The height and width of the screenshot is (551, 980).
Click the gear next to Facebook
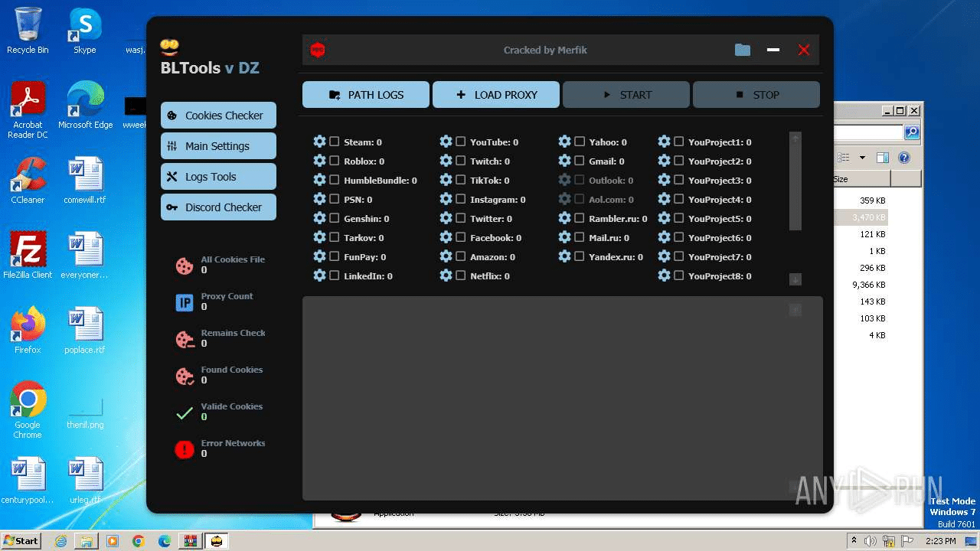[446, 237]
